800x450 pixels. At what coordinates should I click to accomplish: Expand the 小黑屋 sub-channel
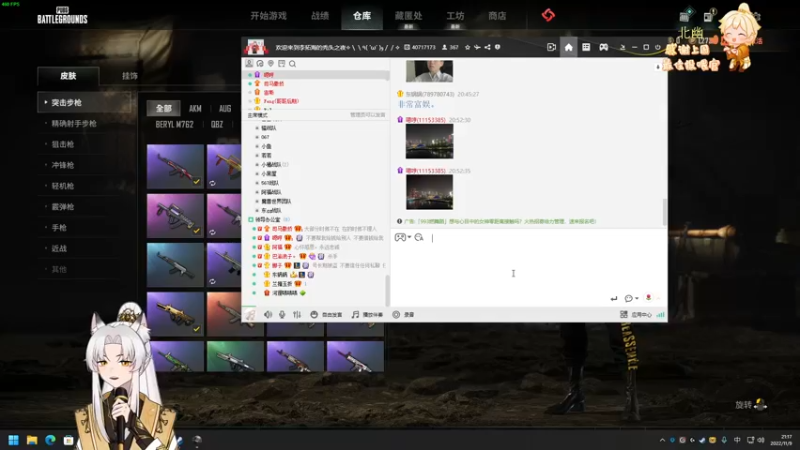point(257,174)
